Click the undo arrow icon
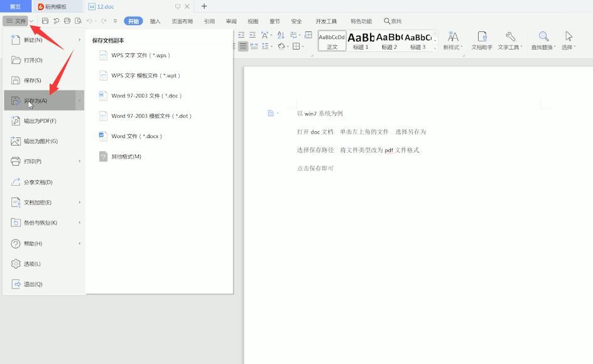Image resolution: width=593 pixels, height=364 pixels. [x=89, y=21]
